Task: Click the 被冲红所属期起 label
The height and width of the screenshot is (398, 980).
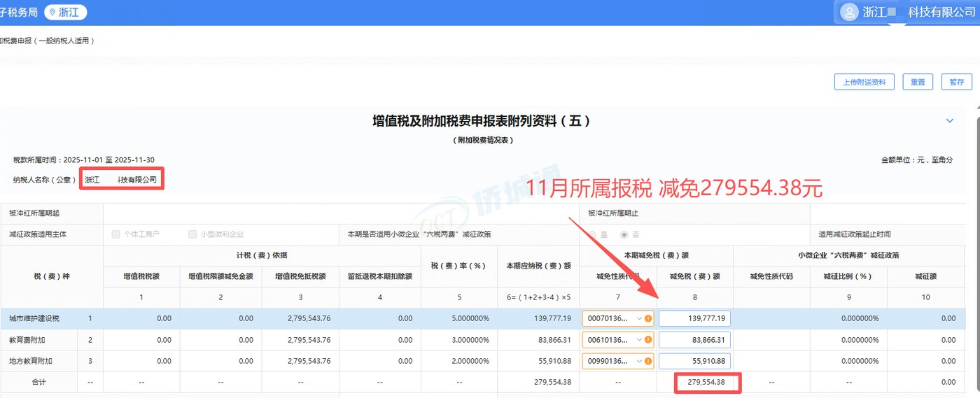Action: tap(35, 213)
